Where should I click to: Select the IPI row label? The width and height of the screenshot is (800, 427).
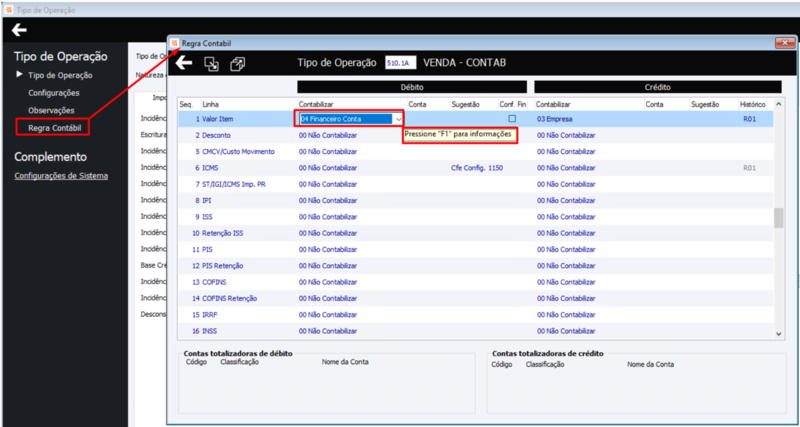(x=207, y=200)
